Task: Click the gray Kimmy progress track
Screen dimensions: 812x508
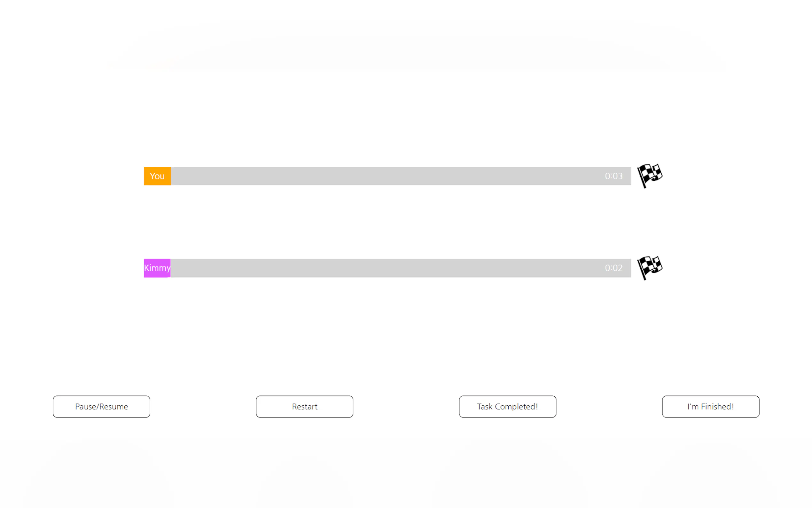Action: (386, 268)
